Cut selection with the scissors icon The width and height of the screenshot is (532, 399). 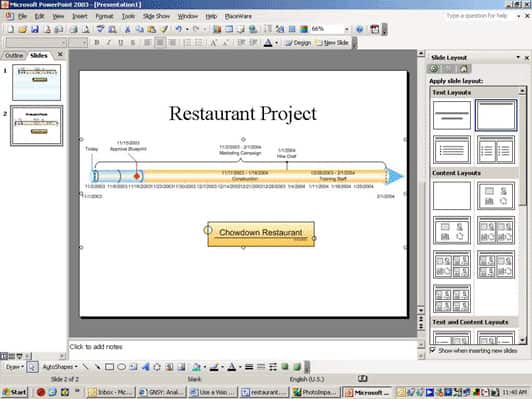[x=127, y=29]
